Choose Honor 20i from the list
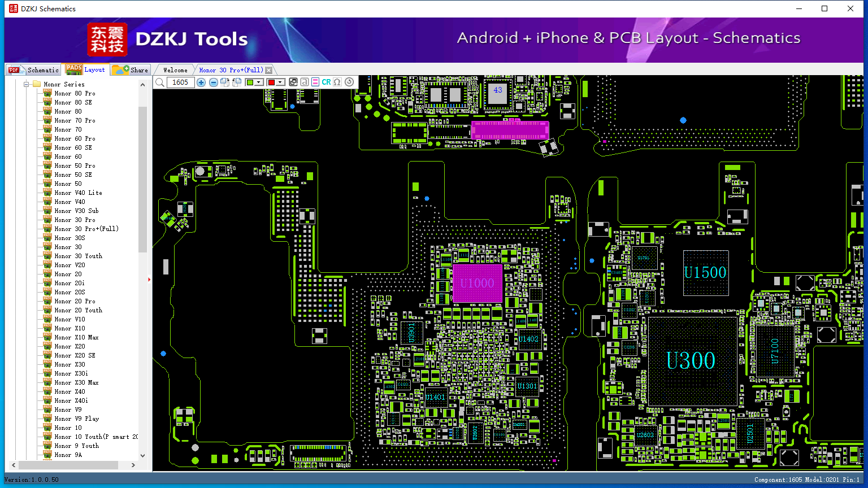The height and width of the screenshot is (488, 868). coord(70,283)
